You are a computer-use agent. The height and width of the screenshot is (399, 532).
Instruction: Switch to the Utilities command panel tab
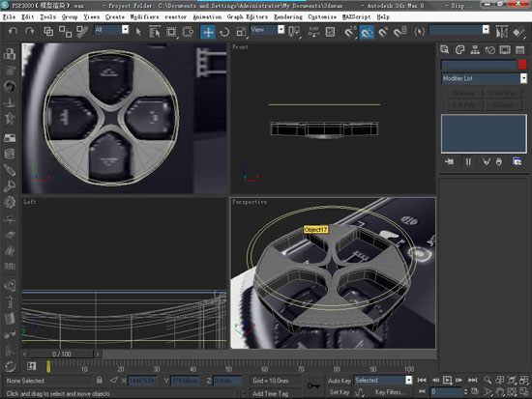pyautogui.click(x=519, y=50)
